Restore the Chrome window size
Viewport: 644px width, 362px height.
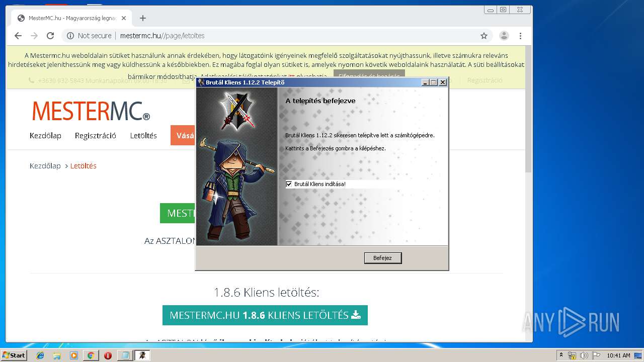click(504, 10)
